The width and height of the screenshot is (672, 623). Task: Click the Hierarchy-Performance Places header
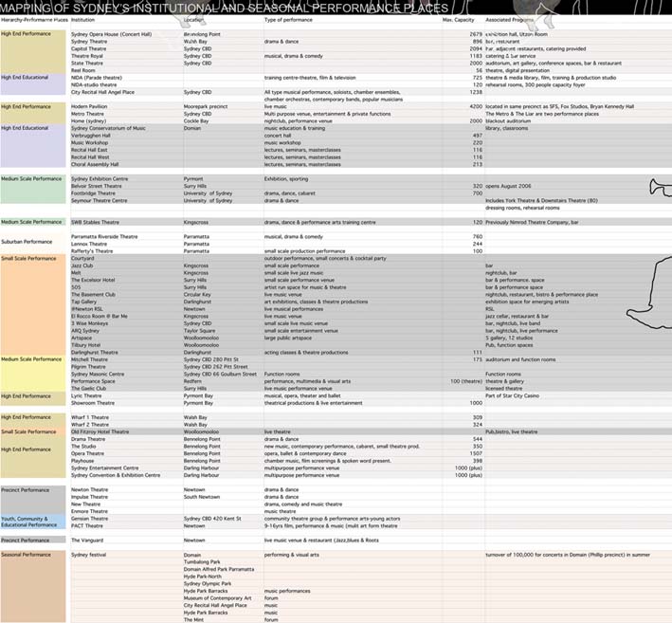click(34, 19)
